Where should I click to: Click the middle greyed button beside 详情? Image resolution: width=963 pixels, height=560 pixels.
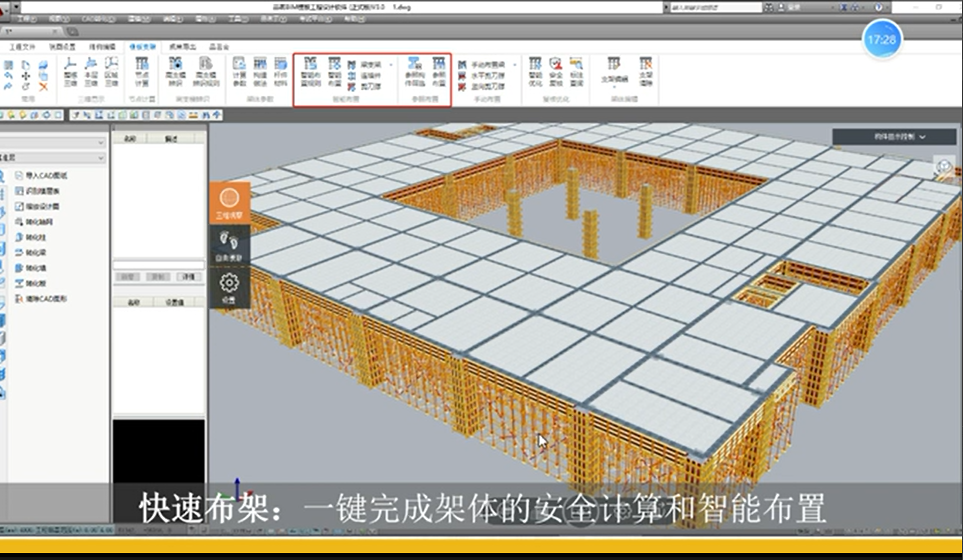[x=158, y=277]
